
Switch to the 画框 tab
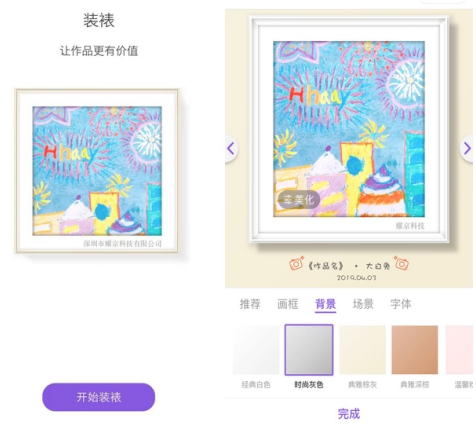tap(288, 304)
